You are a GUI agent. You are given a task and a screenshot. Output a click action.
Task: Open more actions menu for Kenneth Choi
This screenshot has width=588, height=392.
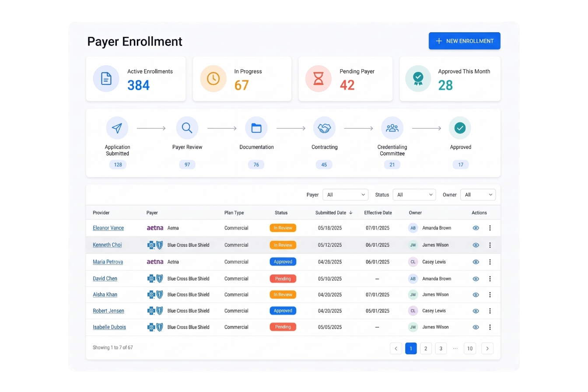click(x=490, y=245)
